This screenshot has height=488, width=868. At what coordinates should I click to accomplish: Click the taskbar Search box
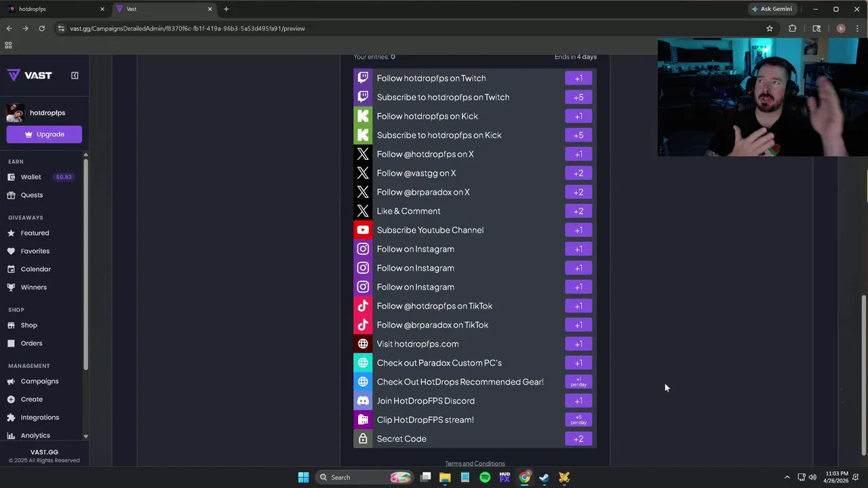click(365, 477)
